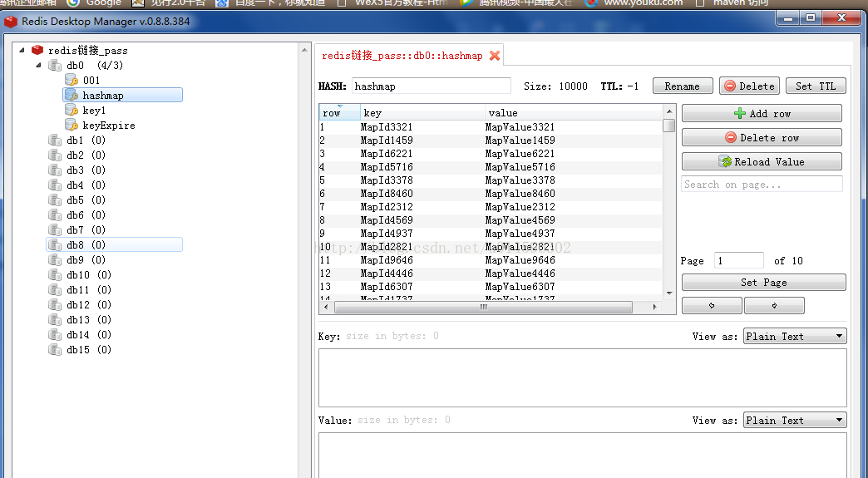The height and width of the screenshot is (478, 868).
Task: Click the Set TTL button
Action: coord(816,86)
